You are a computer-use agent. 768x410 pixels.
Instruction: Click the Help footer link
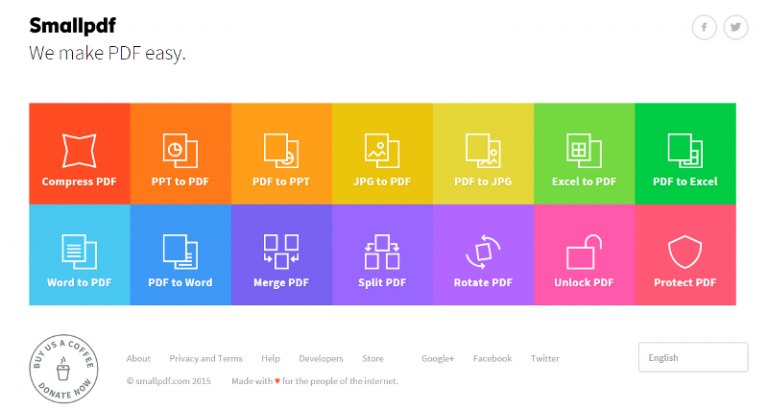point(270,359)
